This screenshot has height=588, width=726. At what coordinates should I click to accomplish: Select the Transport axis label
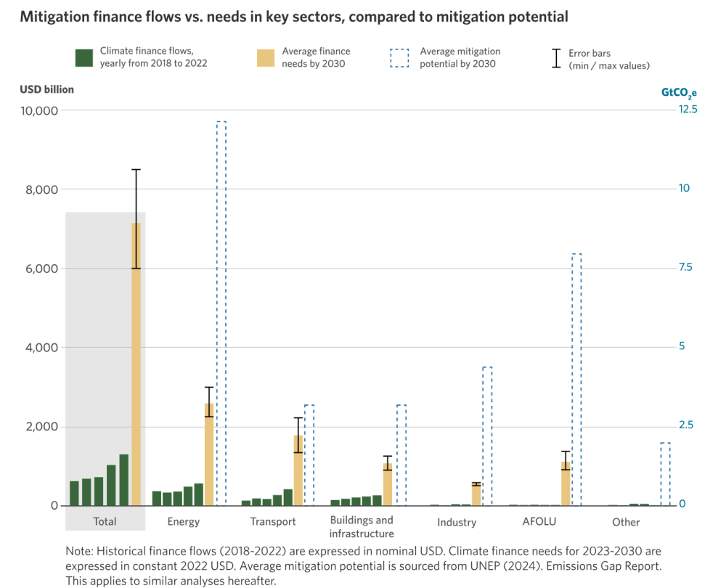273,522
